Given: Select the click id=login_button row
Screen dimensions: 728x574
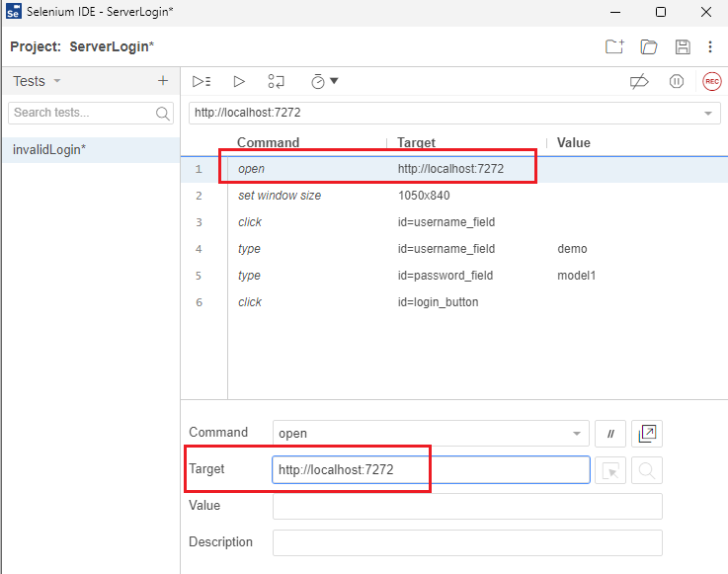Looking at the screenshot, I should coord(454,302).
